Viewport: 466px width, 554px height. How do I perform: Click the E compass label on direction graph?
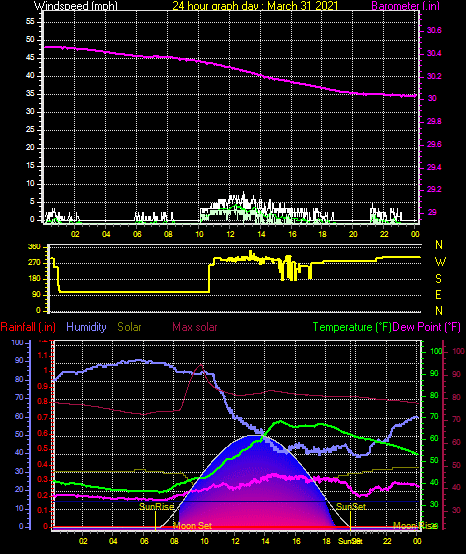438,295
